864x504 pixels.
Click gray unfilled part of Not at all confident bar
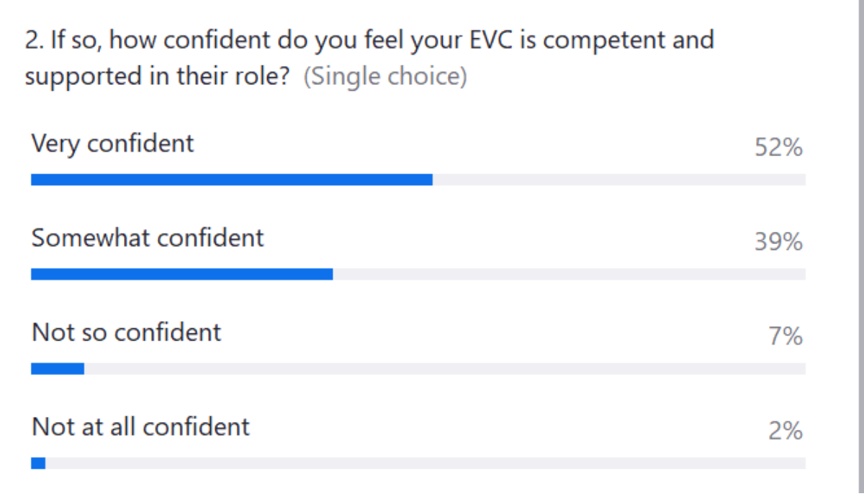[x=425, y=463]
